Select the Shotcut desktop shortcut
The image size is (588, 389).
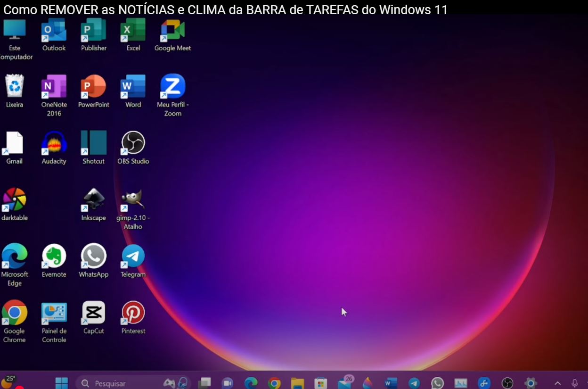pyautogui.click(x=94, y=148)
